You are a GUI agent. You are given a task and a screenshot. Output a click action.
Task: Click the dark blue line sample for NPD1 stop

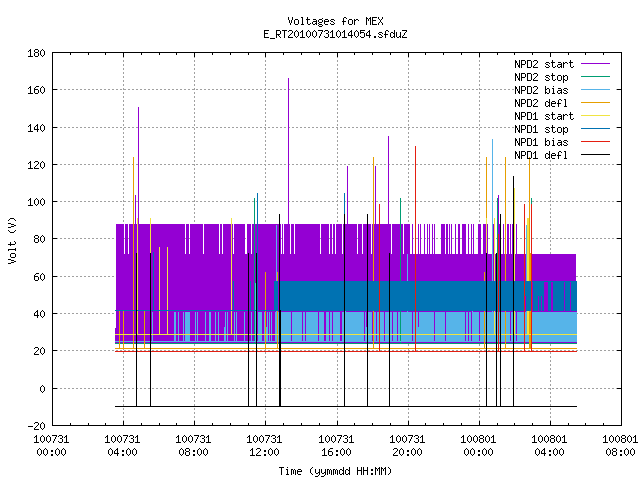[x=595, y=129]
